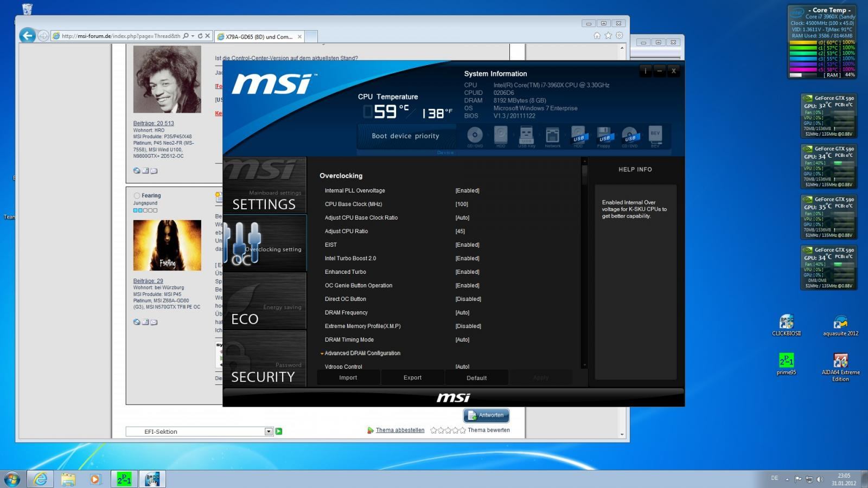This screenshot has height=488, width=868.
Task: Click the Jimi Hendrix avatar image
Action: pyautogui.click(x=167, y=79)
